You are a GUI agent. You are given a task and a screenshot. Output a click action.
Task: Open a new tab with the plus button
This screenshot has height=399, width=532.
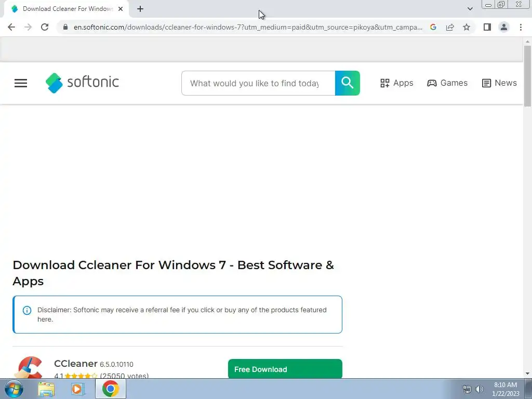(x=140, y=9)
